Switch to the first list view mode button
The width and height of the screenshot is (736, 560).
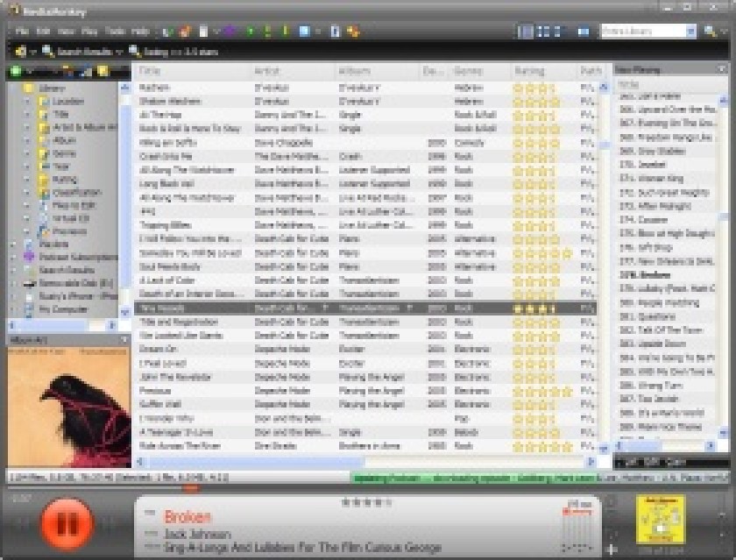point(526,32)
